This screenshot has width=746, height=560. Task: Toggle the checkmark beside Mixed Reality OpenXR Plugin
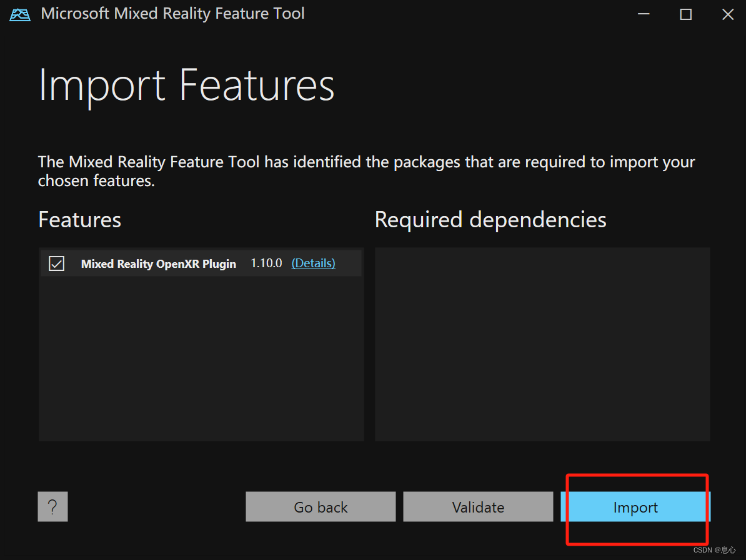(x=56, y=263)
